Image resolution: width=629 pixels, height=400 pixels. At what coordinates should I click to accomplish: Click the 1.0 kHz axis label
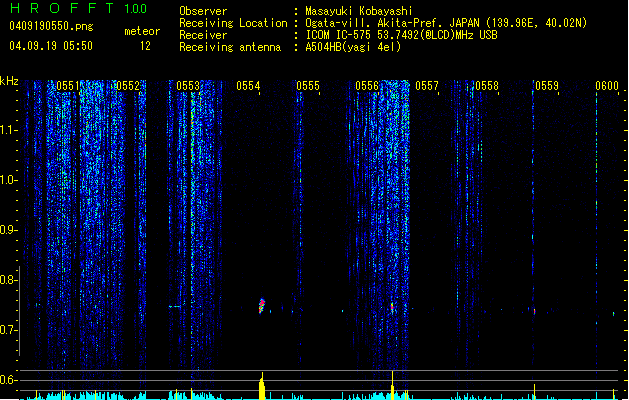pyautogui.click(x=8, y=180)
